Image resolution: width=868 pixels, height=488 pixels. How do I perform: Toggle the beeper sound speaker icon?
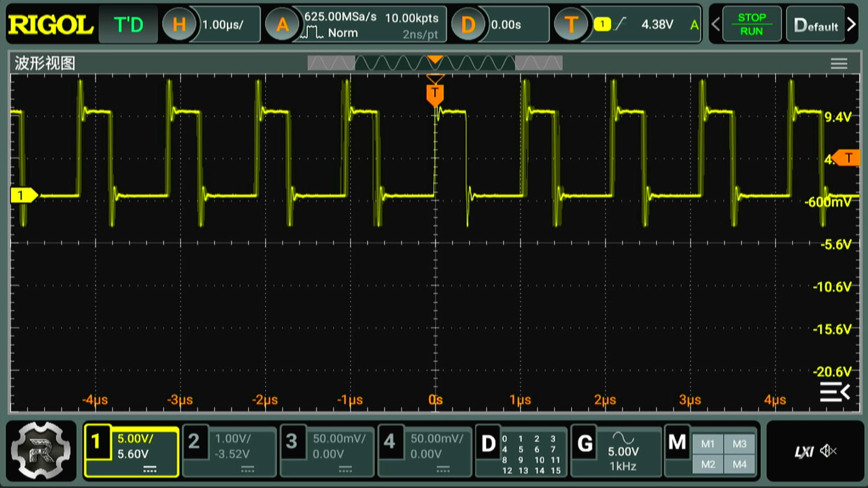pyautogui.click(x=829, y=451)
